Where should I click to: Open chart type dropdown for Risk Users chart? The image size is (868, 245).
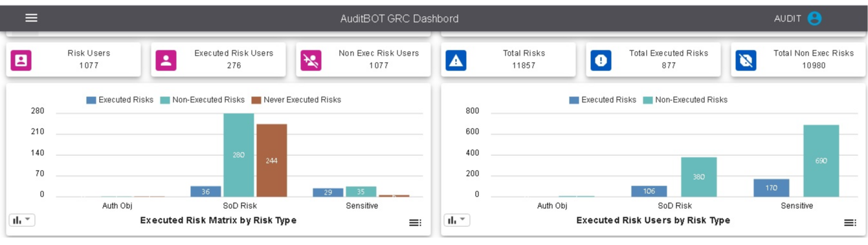[457, 220]
